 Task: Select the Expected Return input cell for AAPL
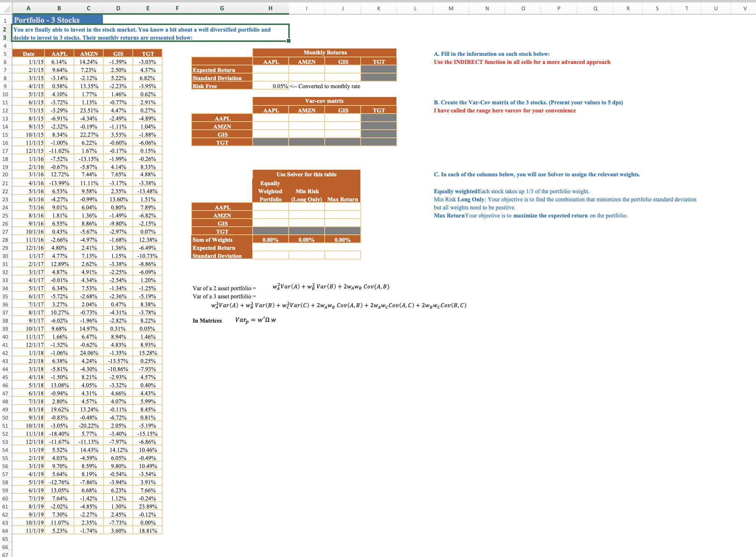click(x=271, y=70)
